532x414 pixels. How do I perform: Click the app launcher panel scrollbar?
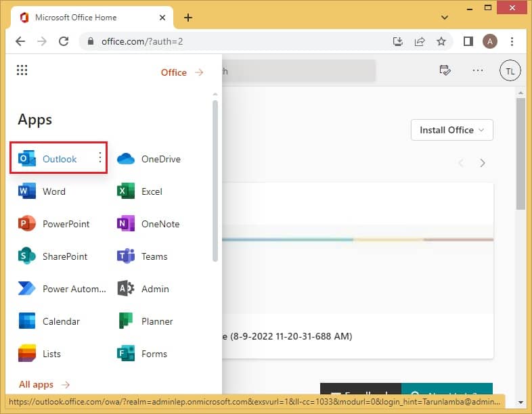pyautogui.click(x=215, y=181)
